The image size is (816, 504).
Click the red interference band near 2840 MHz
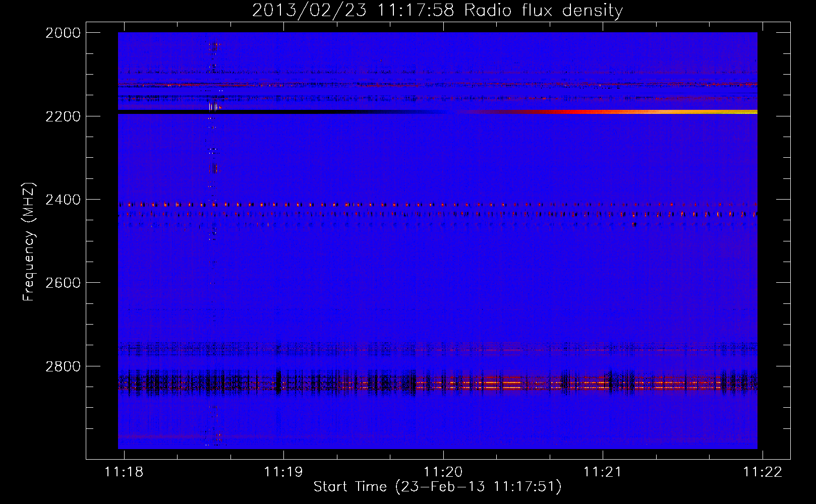pos(437,384)
